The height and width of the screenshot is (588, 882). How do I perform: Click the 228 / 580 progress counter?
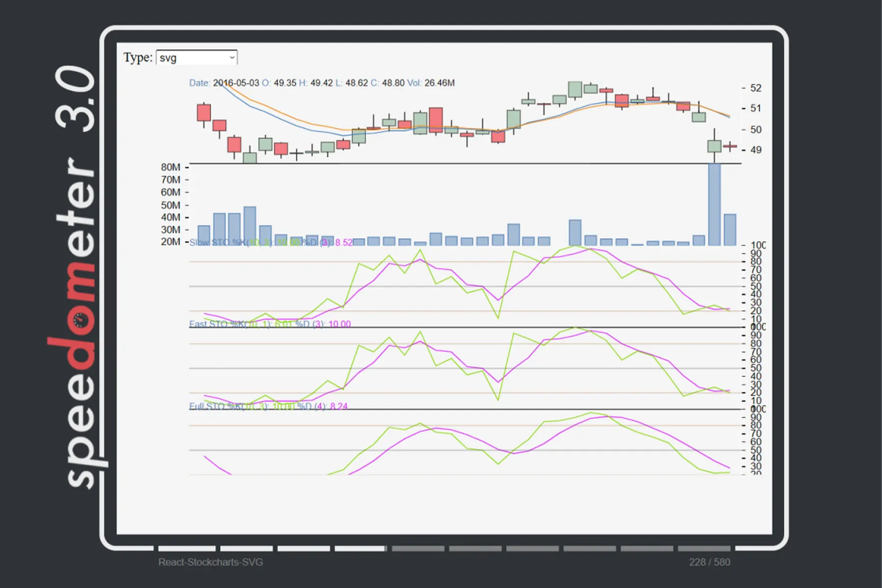[710, 562]
